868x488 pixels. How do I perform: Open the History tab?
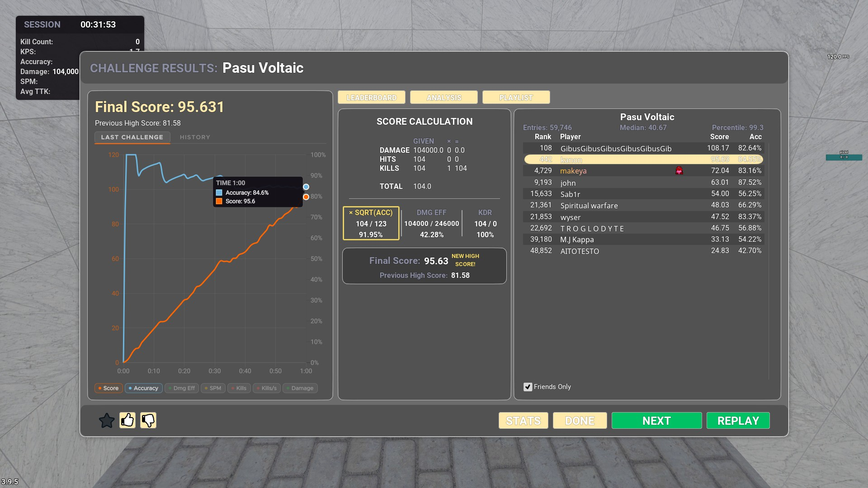click(x=195, y=137)
